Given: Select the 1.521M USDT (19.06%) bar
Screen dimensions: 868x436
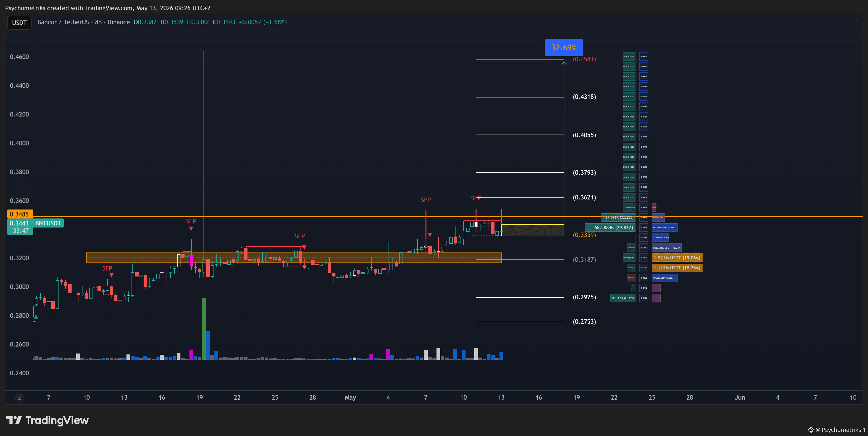Looking at the screenshot, I should click(677, 258).
